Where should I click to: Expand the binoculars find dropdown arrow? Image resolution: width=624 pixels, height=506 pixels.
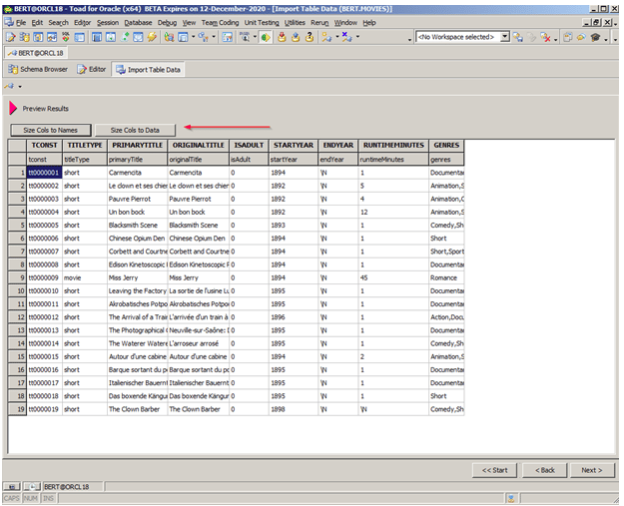255,37
